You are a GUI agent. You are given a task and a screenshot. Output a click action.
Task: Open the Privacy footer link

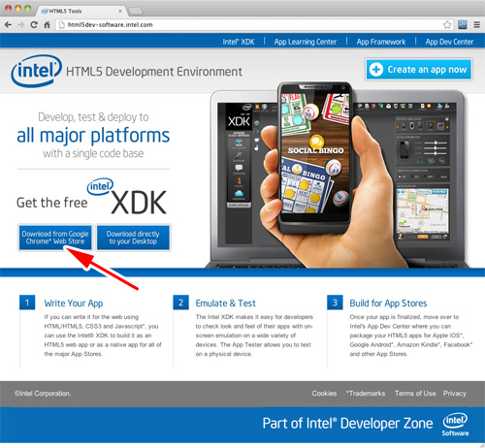[455, 394]
